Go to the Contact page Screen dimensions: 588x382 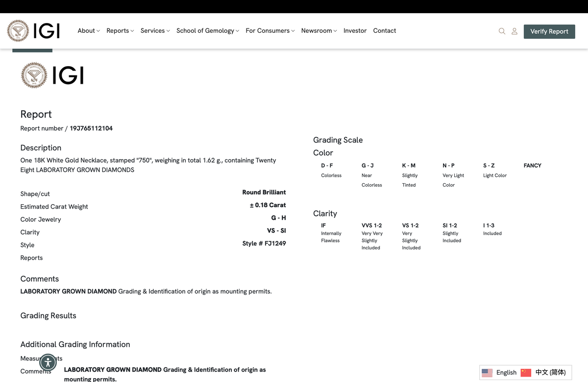tap(385, 30)
